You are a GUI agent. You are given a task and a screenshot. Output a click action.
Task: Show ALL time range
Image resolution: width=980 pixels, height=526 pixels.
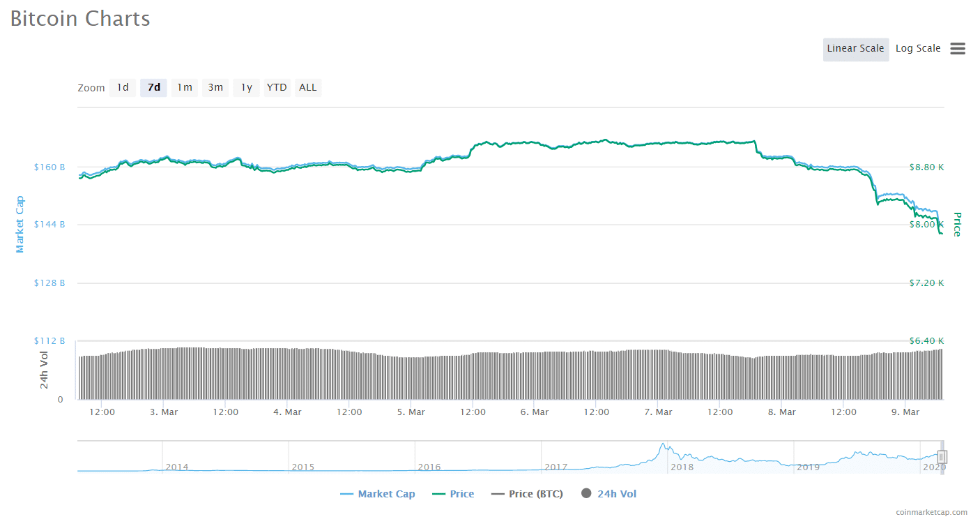click(x=307, y=87)
